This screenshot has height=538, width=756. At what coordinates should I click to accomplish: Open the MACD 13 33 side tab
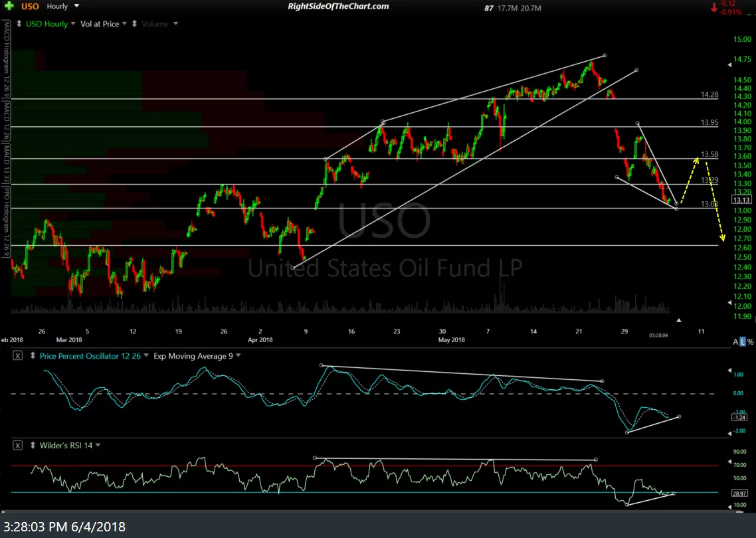pyautogui.click(x=6, y=163)
